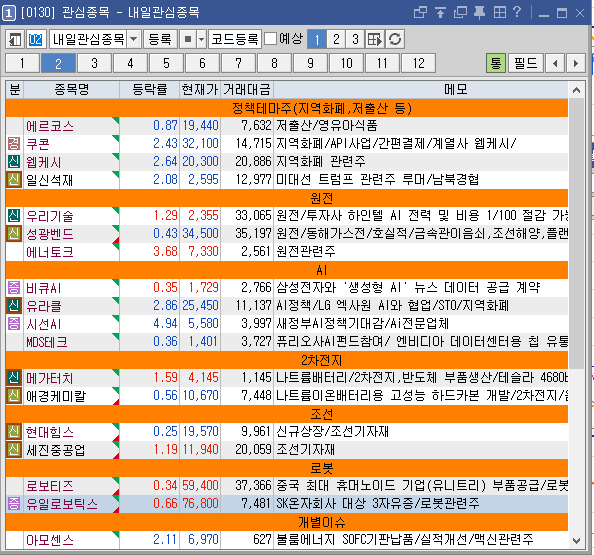Click the vertical scrollbar thumb

[x=576, y=234]
